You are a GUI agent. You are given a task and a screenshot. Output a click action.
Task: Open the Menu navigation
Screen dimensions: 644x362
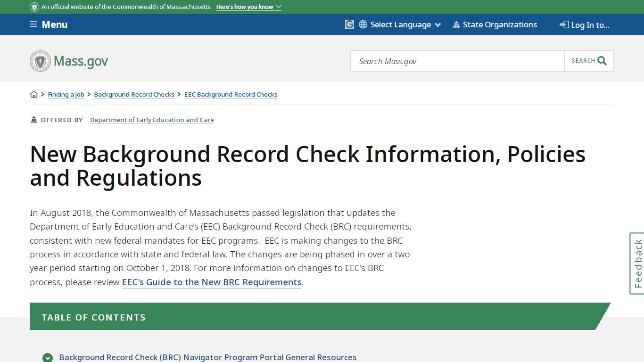[x=49, y=25]
